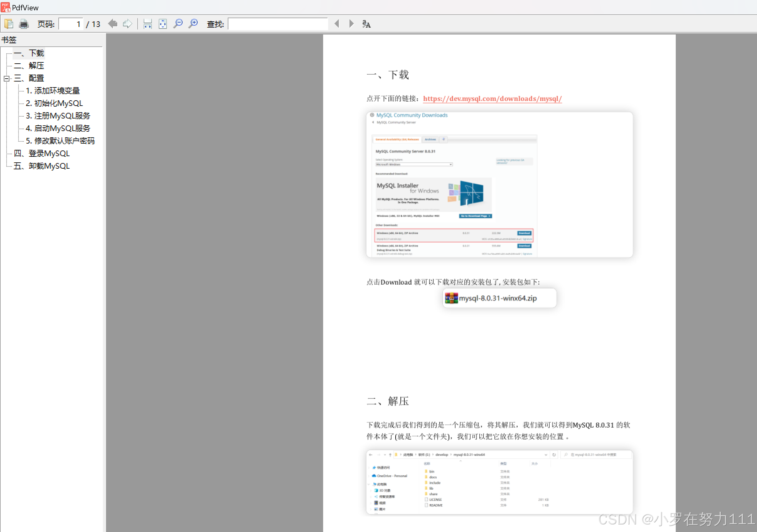Viewport: 757px width, 532px height.
Task: Collapse the 三、配置 bookmark node
Action: point(6,78)
